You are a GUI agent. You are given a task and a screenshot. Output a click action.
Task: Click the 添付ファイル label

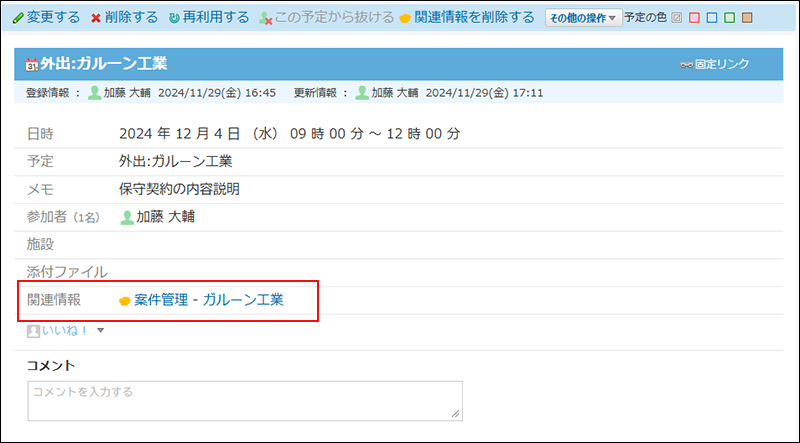pyautogui.click(x=67, y=272)
